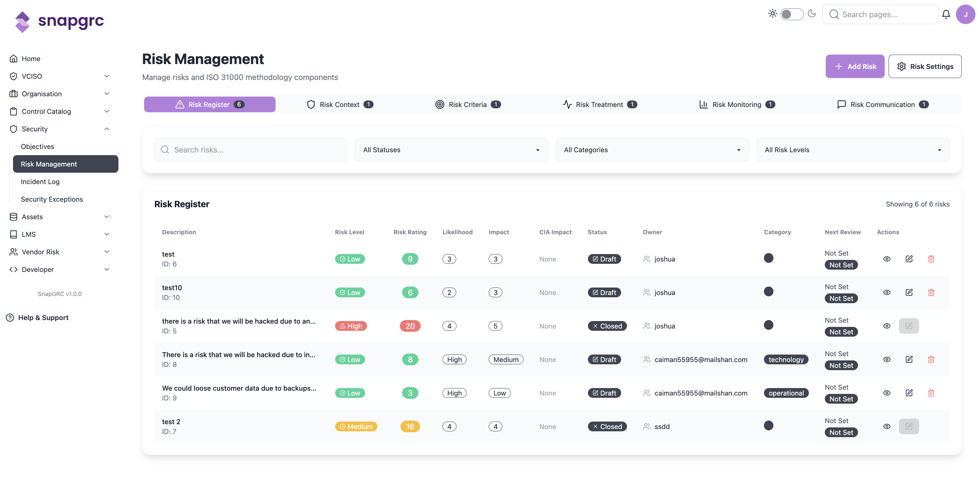View risk ID 5 with the eye icon
This screenshot has height=484, width=980.
[x=887, y=326]
